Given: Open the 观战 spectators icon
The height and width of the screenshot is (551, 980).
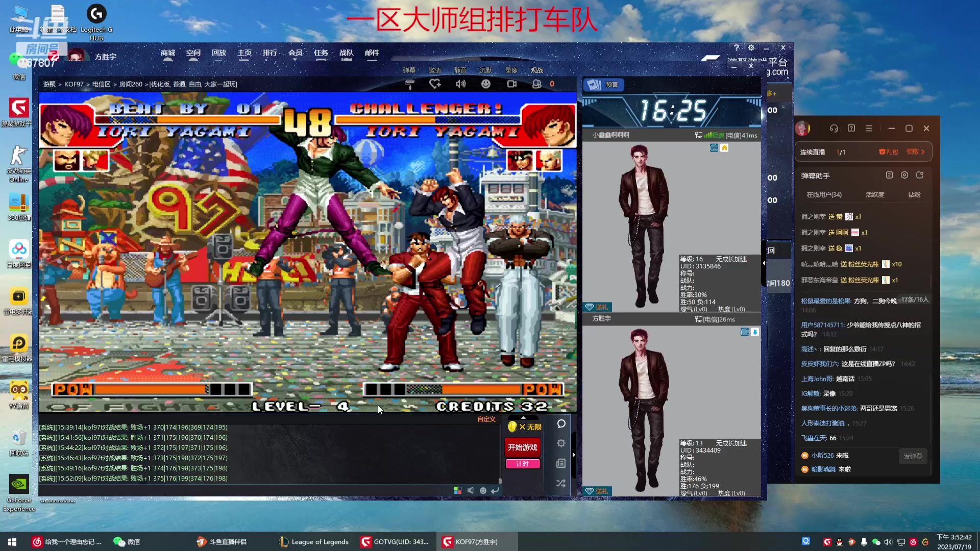Looking at the screenshot, I should click(x=537, y=84).
